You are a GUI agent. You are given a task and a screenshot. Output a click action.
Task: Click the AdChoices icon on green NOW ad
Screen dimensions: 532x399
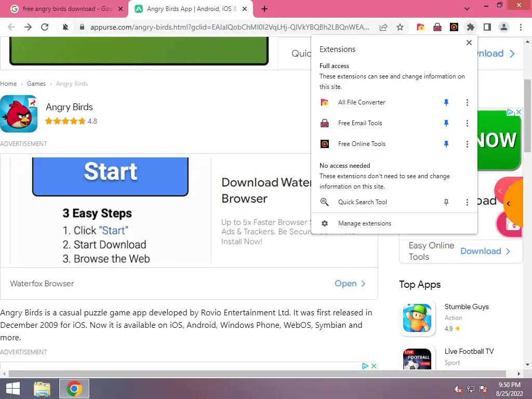(x=510, y=112)
